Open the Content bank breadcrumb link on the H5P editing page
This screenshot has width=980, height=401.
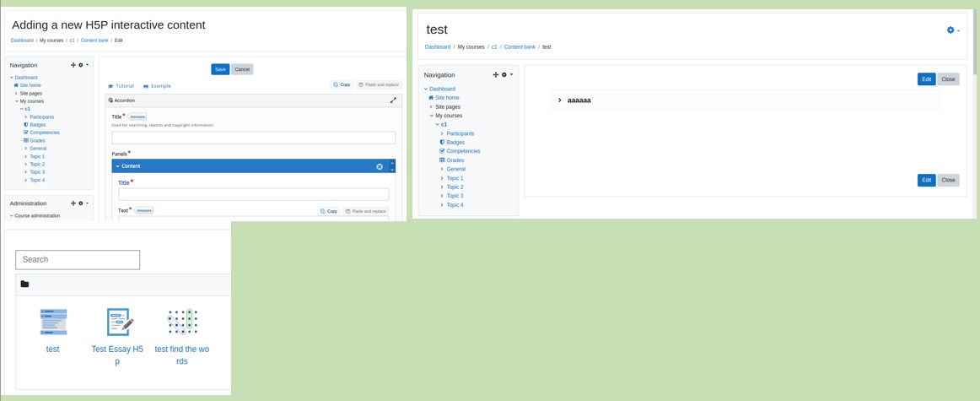click(94, 40)
